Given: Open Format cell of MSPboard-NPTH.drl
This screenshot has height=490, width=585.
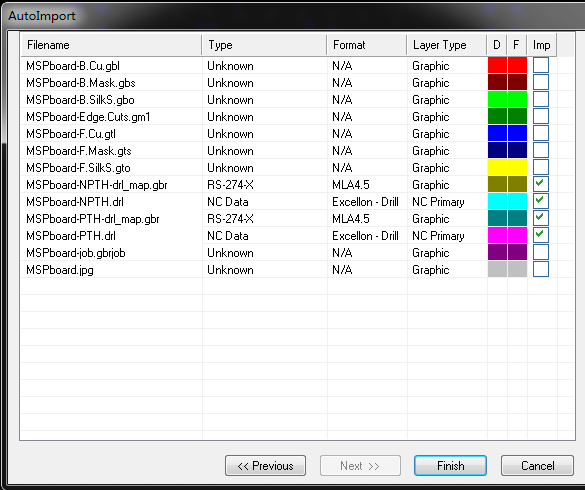Looking at the screenshot, I should (367, 202).
